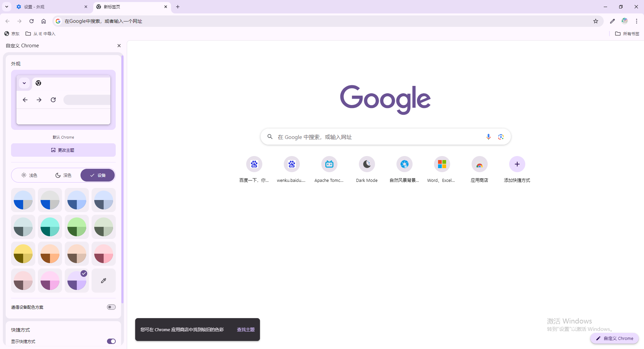The width and height of the screenshot is (644, 349).
Task: Go forward with the forward arrow
Action: pyautogui.click(x=19, y=21)
